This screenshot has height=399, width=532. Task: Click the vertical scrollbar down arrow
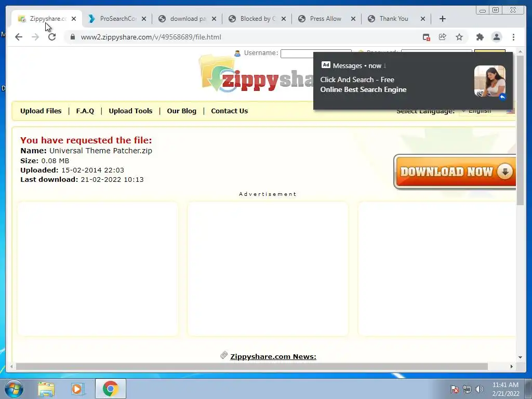click(x=520, y=357)
